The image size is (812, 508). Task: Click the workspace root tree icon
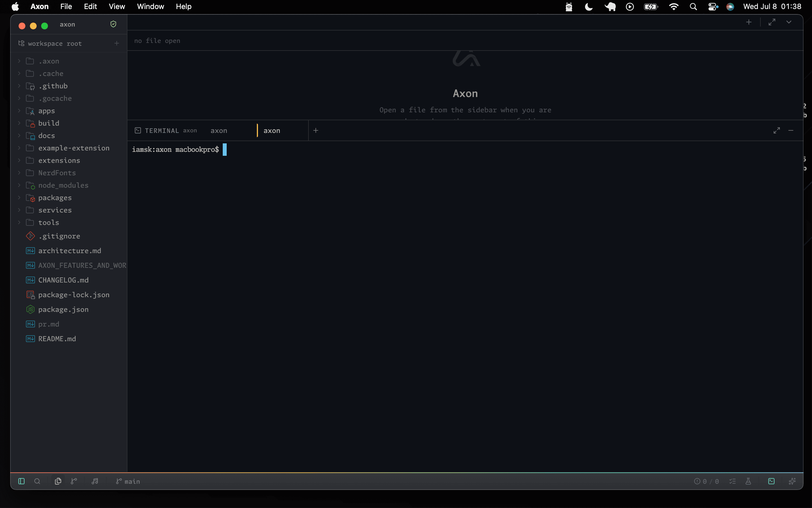pyautogui.click(x=21, y=43)
